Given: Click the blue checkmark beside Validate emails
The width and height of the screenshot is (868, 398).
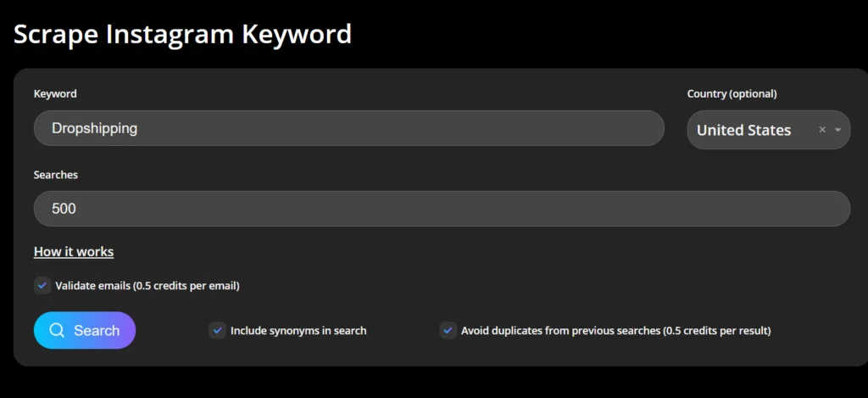Looking at the screenshot, I should (x=42, y=285).
